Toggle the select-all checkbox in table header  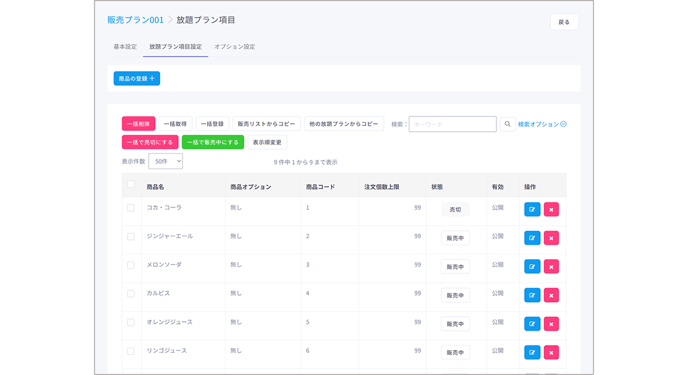pyautogui.click(x=131, y=184)
